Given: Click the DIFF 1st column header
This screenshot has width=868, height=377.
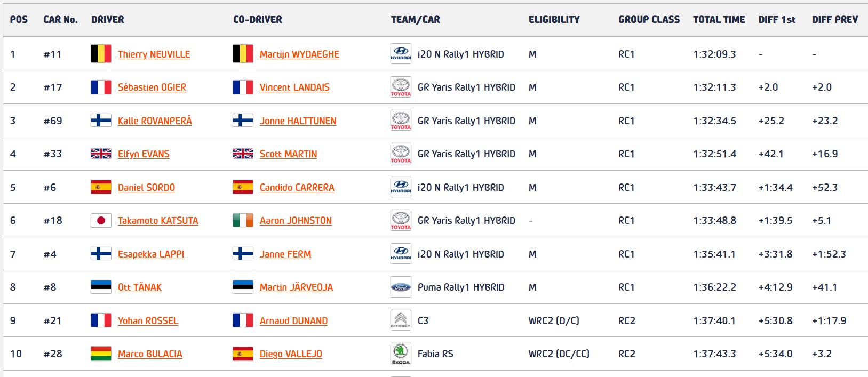Looking at the screenshot, I should pyautogui.click(x=777, y=20).
